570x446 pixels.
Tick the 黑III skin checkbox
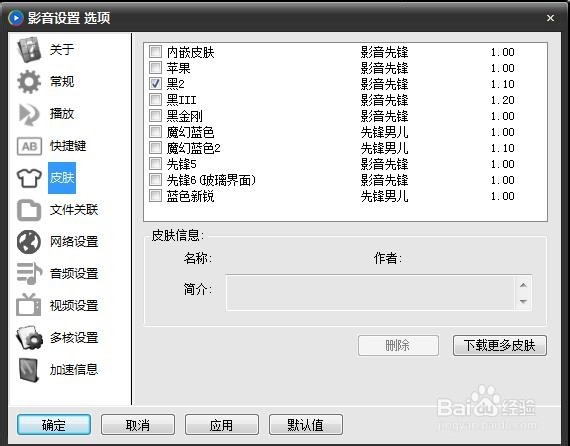click(x=156, y=100)
